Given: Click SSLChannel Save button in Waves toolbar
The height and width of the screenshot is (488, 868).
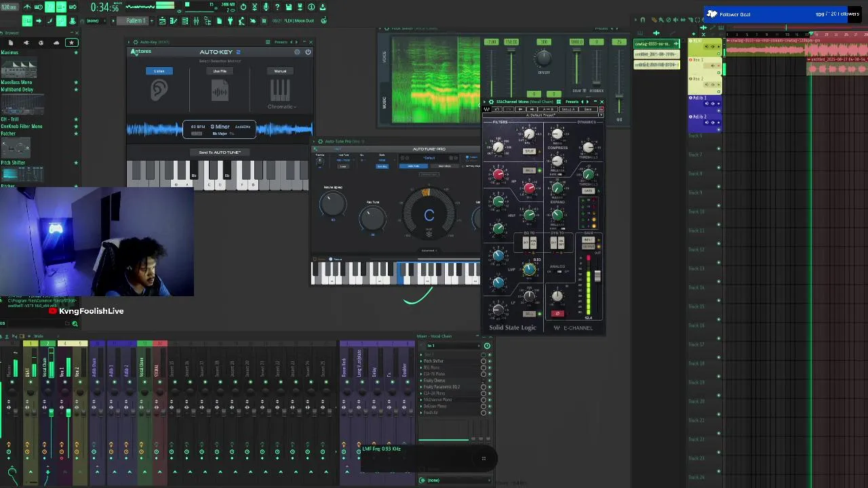Looking at the screenshot, I should pos(588,109).
